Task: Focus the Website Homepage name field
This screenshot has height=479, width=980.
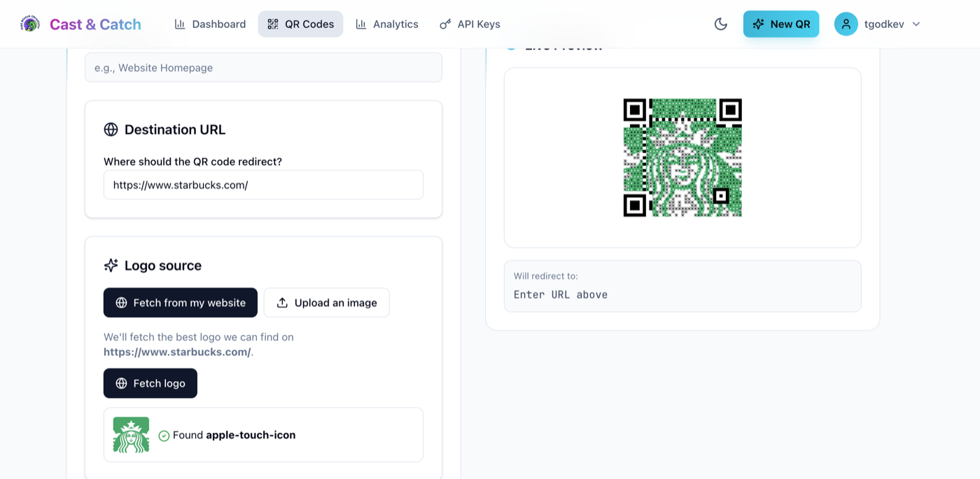Action: pyautogui.click(x=263, y=68)
